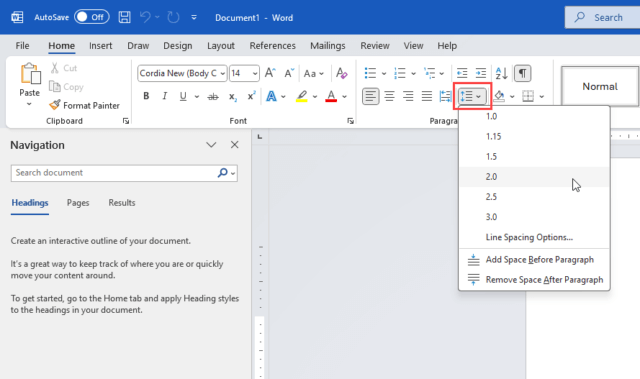Expand highlight color picker arrow
Image resolution: width=640 pixels, height=379 pixels.
315,97
